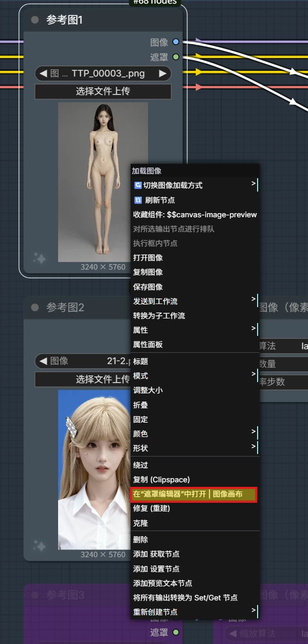Click the 参考图2 node title text
The width and height of the screenshot is (308, 644).
click(65, 308)
